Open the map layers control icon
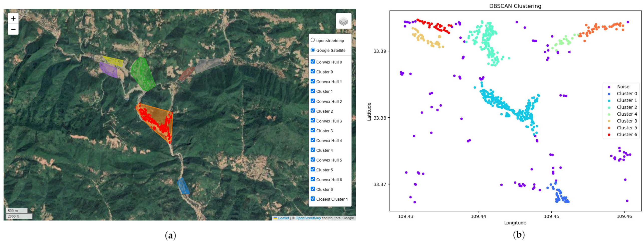The height and width of the screenshot is (242, 644). pos(343,21)
